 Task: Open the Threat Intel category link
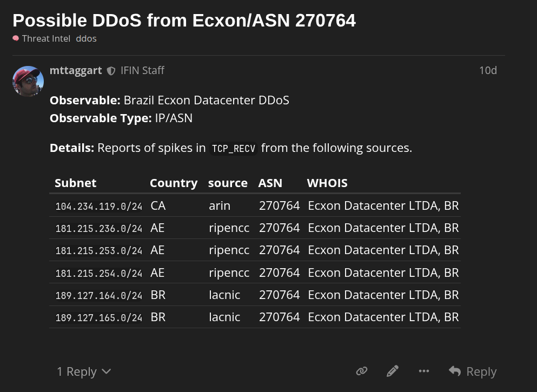(x=46, y=38)
